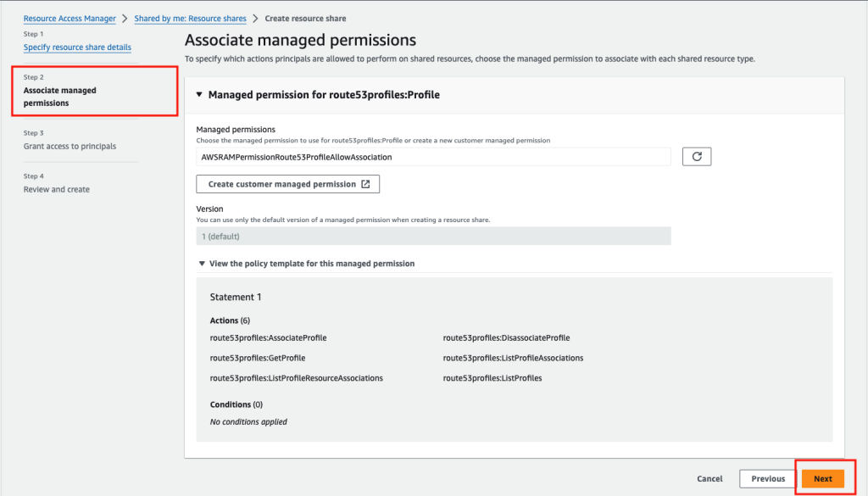
Task: Select Step 4 Review and create
Action: 56,189
